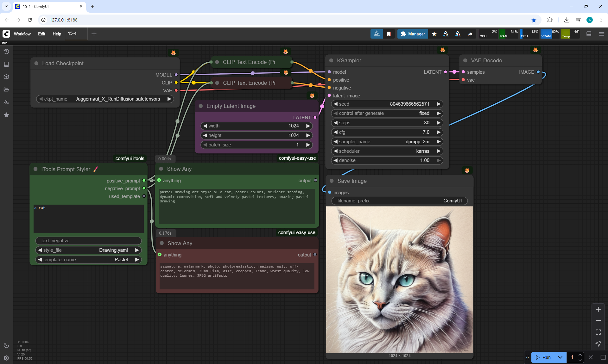Click the share arrow icon in the toolbar
Screen dimensions: 608x364
point(470,34)
